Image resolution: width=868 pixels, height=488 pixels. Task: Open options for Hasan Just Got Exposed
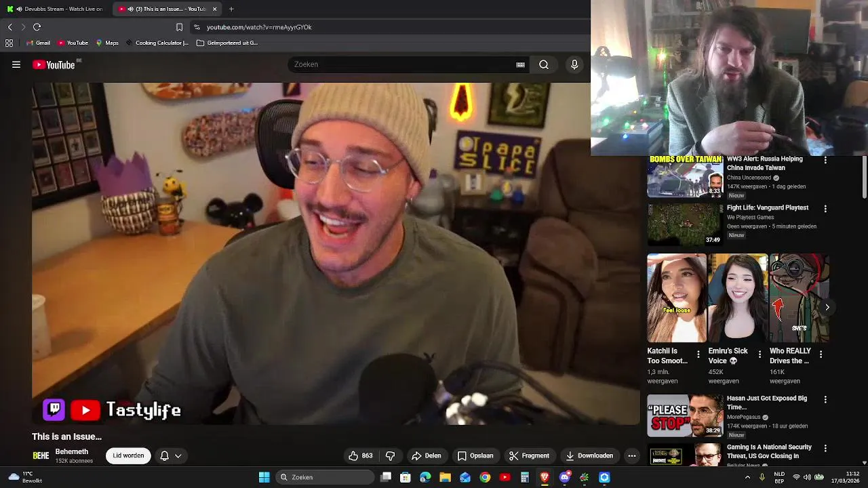(x=825, y=400)
